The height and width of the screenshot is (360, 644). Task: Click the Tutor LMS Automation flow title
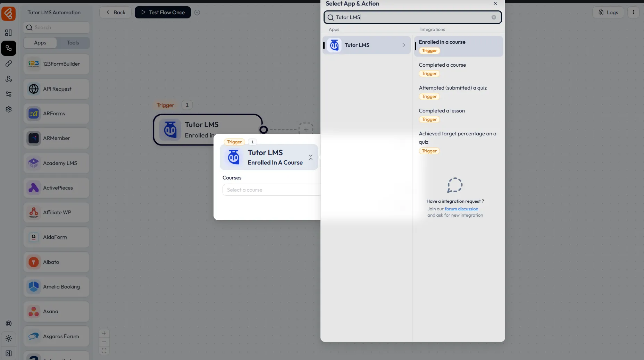pos(54,12)
